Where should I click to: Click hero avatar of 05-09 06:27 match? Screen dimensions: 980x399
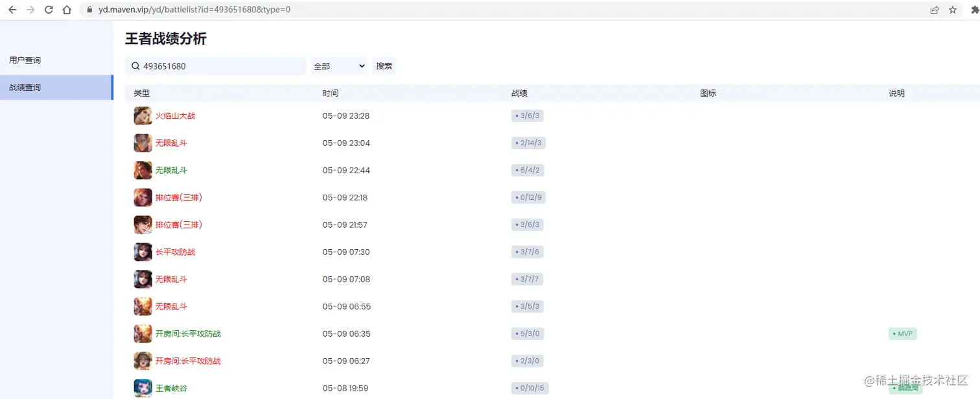pos(143,361)
